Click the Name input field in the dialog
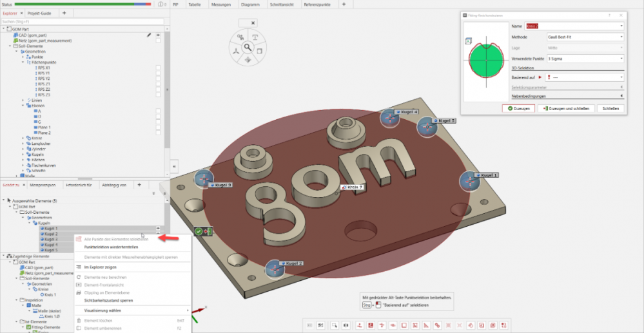Viewport: 644px width, 333px height. 574,26
